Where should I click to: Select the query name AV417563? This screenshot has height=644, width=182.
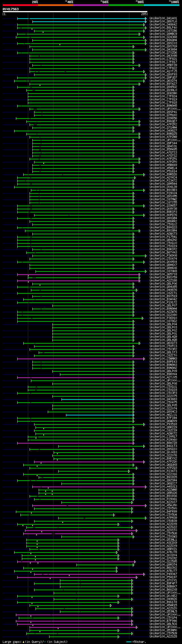[11, 9]
